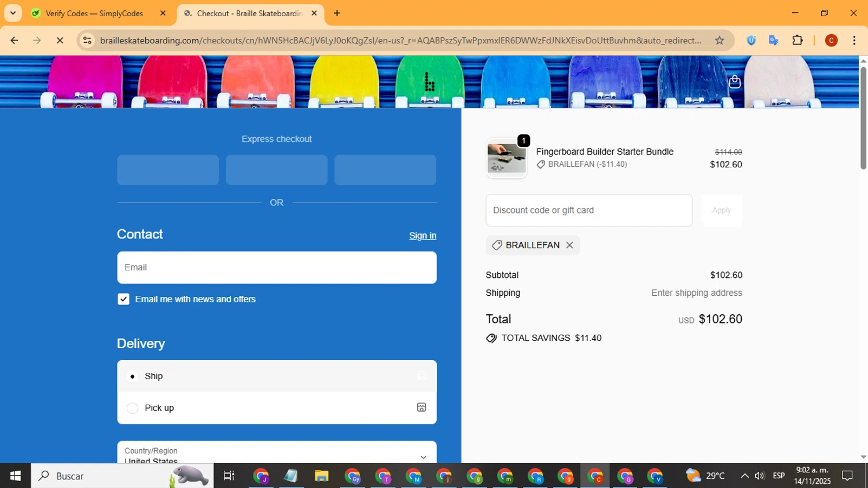Open the Extensions puzzle icon
The width and height of the screenshot is (868, 488).
click(797, 41)
